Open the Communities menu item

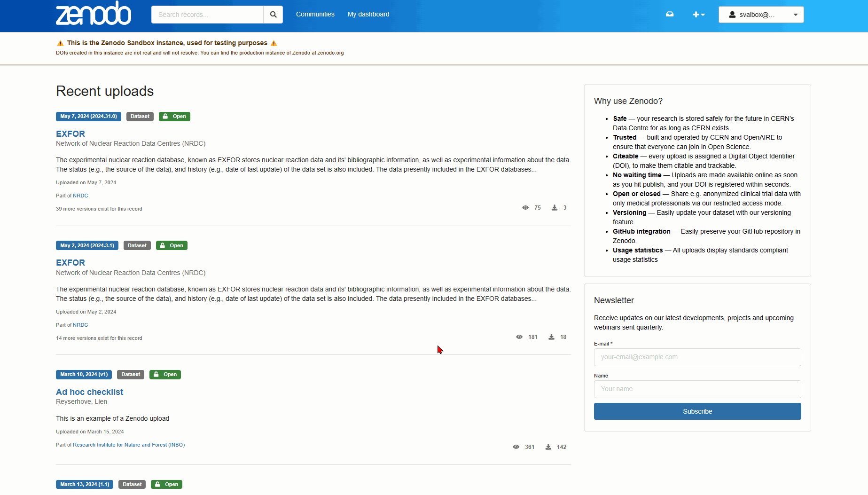[x=315, y=15]
